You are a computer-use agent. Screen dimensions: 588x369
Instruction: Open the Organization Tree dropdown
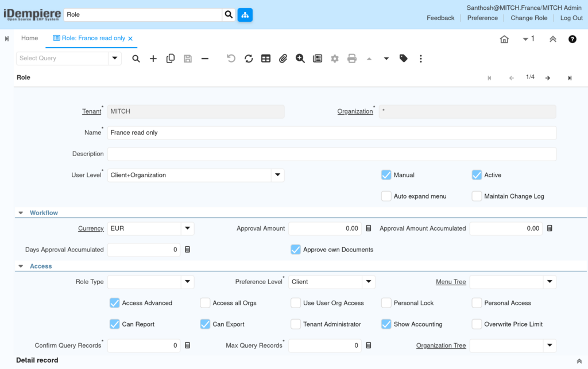click(550, 345)
